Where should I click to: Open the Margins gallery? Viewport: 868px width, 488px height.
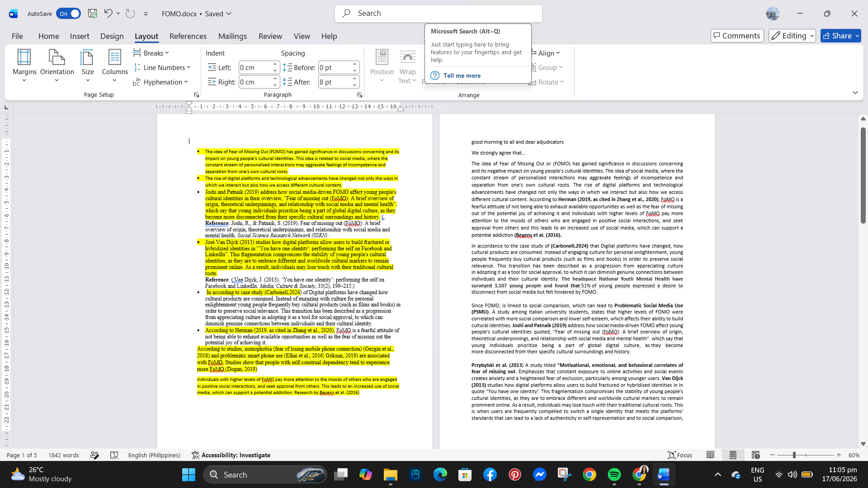(x=24, y=66)
